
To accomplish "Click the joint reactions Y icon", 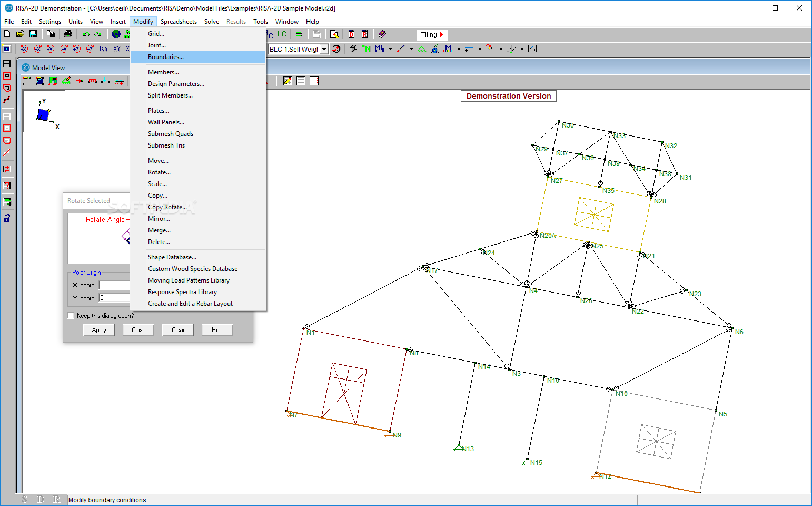I will coord(435,48).
